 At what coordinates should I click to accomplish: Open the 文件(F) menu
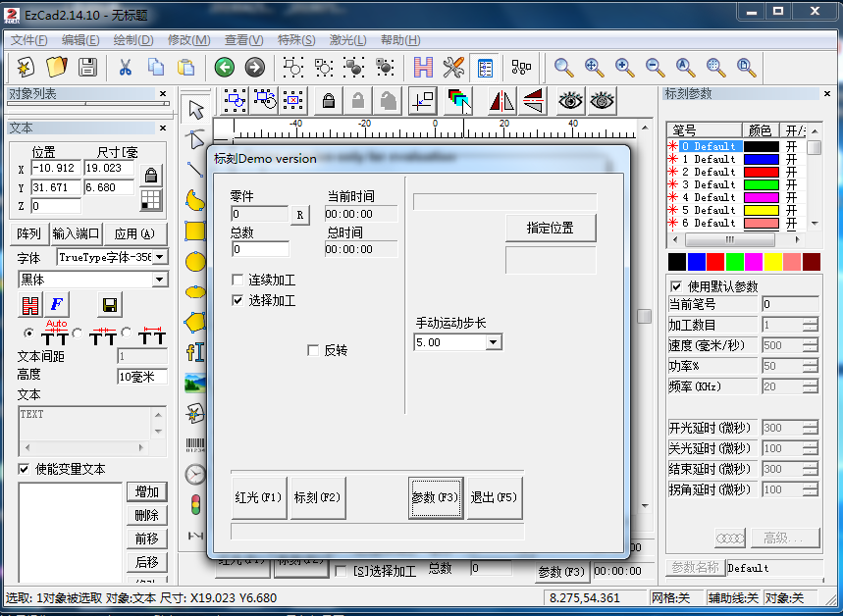[29, 40]
